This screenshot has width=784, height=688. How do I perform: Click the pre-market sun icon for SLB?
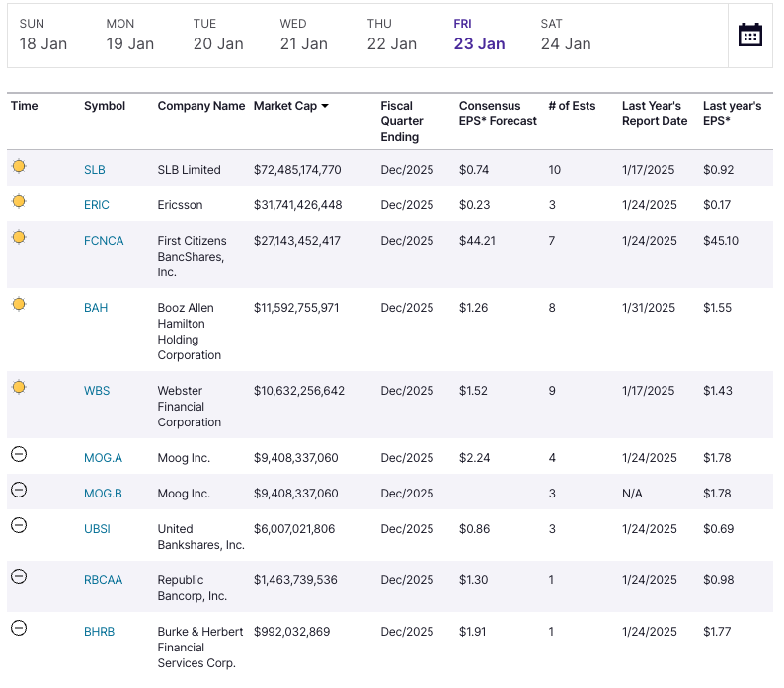tap(19, 167)
